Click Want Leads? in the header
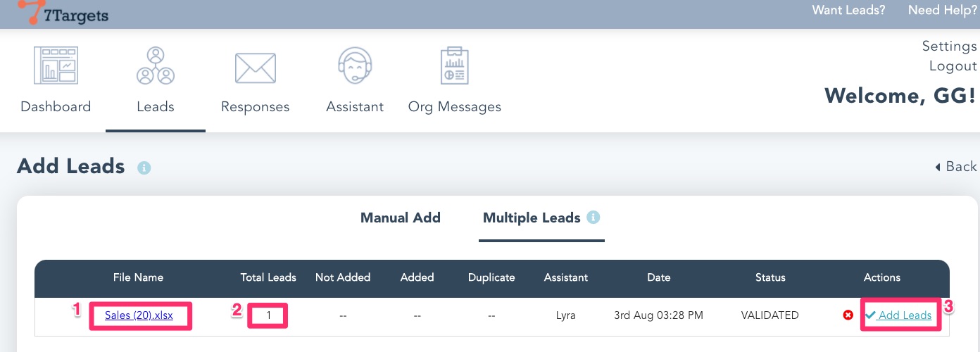The width and height of the screenshot is (980, 352). 848,11
